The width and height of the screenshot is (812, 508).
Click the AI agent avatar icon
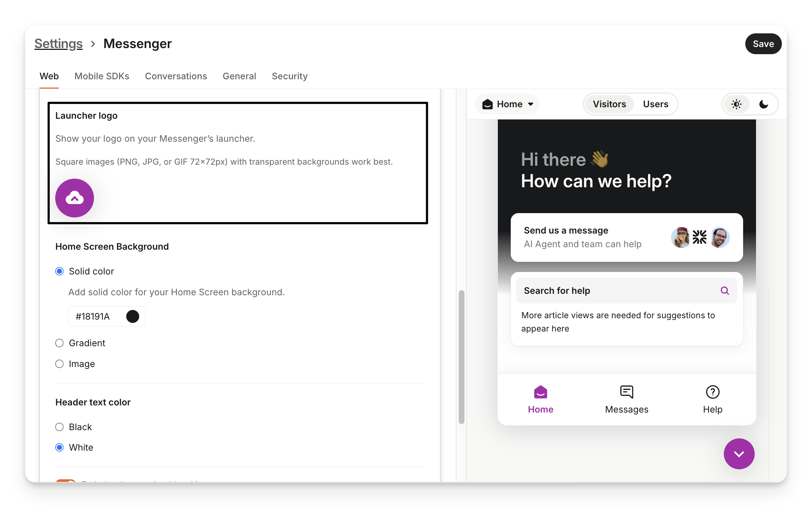point(699,237)
